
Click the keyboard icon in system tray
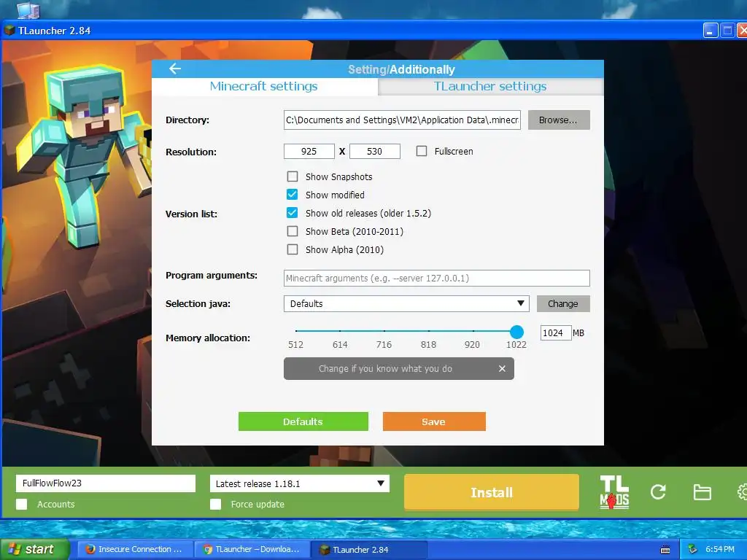[665, 550]
